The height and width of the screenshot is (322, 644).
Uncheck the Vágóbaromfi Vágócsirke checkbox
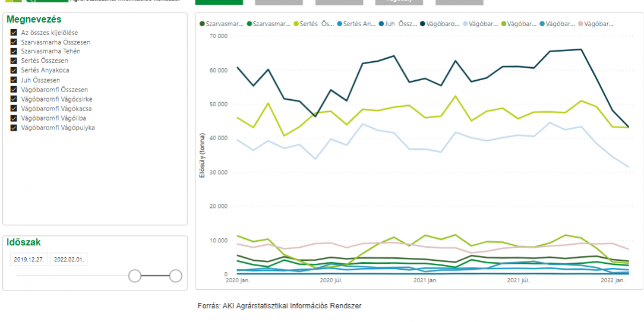(14, 99)
